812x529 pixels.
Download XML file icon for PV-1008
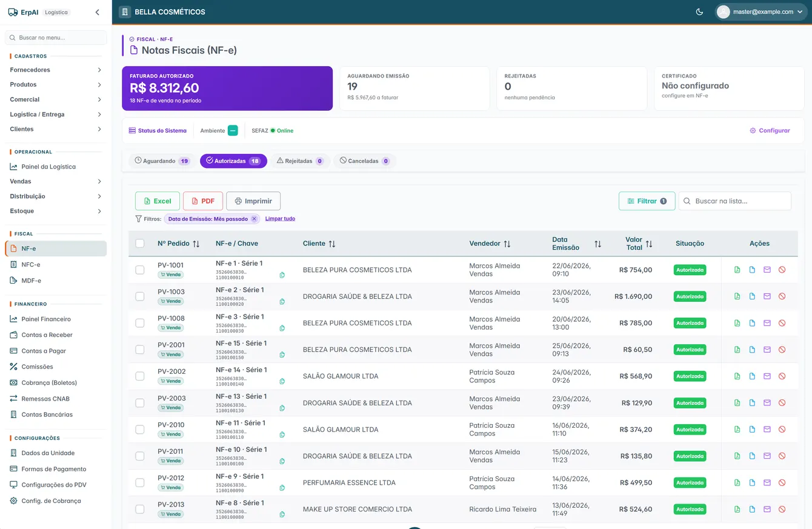(737, 323)
